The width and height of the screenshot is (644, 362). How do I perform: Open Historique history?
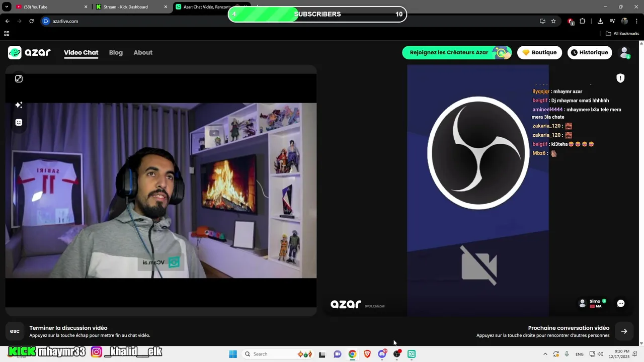pyautogui.click(x=589, y=52)
